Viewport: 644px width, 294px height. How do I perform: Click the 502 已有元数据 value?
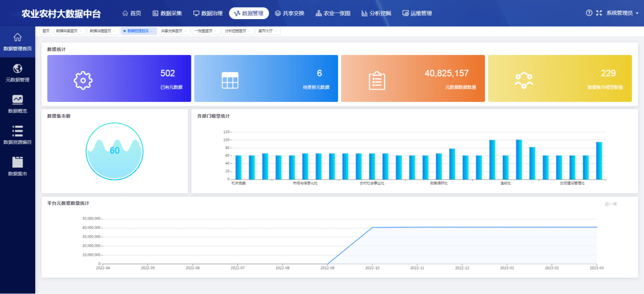[168, 73]
